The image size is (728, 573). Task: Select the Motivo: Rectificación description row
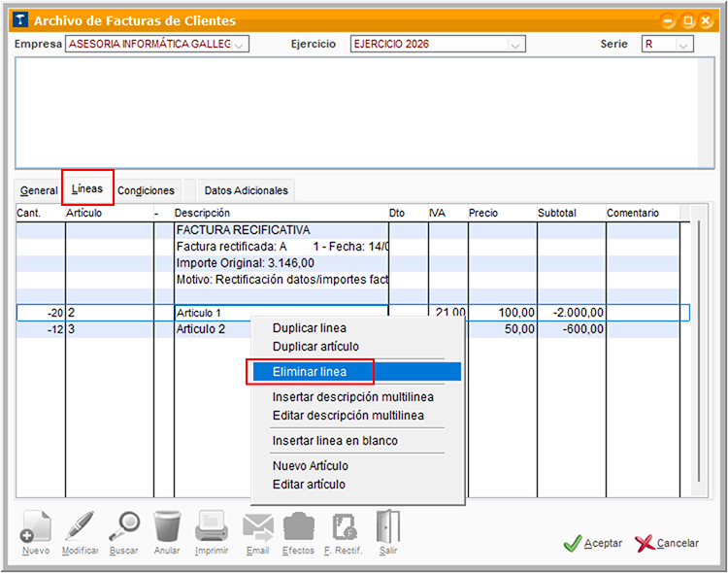[281, 280]
